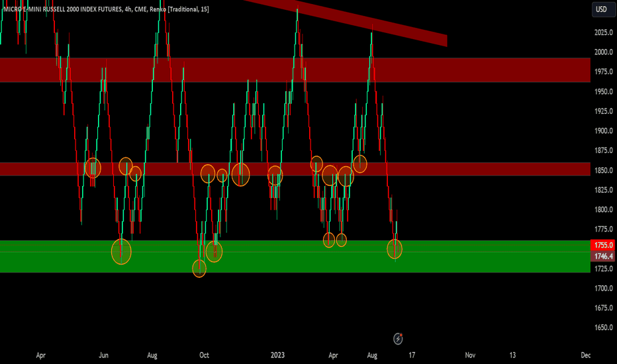The image size is (617, 364).
Task: Click the 1725.0 price axis label
Action: point(603,269)
